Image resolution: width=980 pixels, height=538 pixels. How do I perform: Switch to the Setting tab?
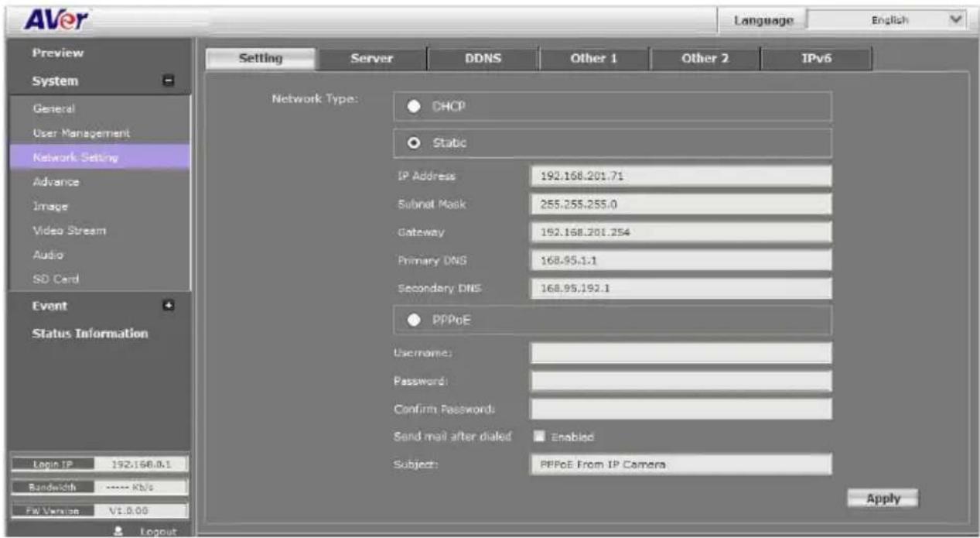261,59
